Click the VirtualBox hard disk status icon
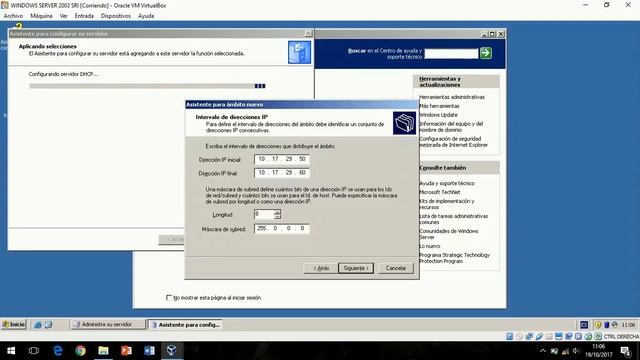 click(x=509, y=336)
